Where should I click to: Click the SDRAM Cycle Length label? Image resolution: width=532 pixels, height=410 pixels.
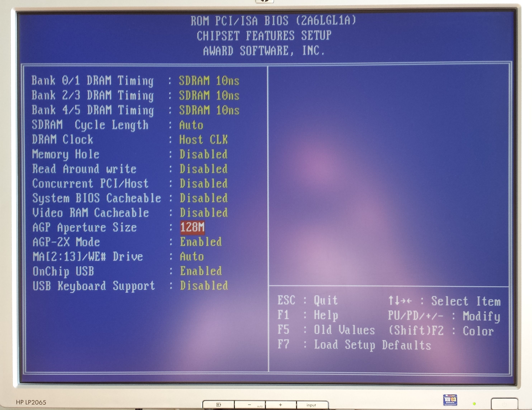90,125
